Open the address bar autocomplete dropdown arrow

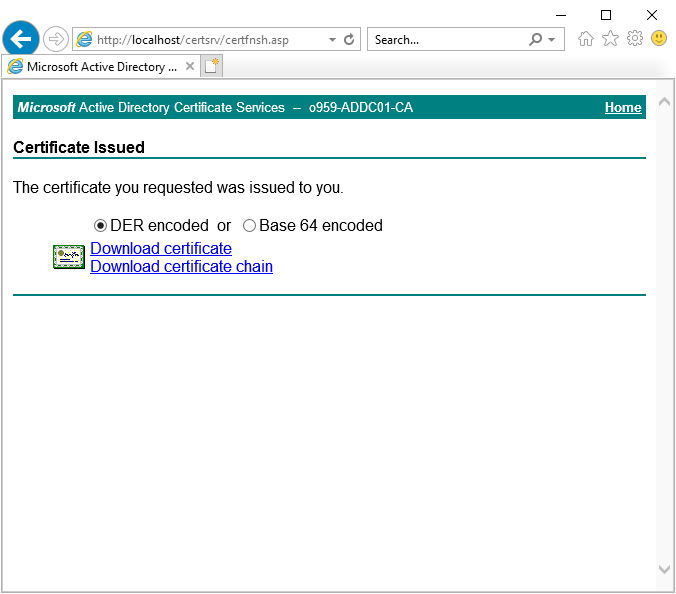[x=332, y=40]
